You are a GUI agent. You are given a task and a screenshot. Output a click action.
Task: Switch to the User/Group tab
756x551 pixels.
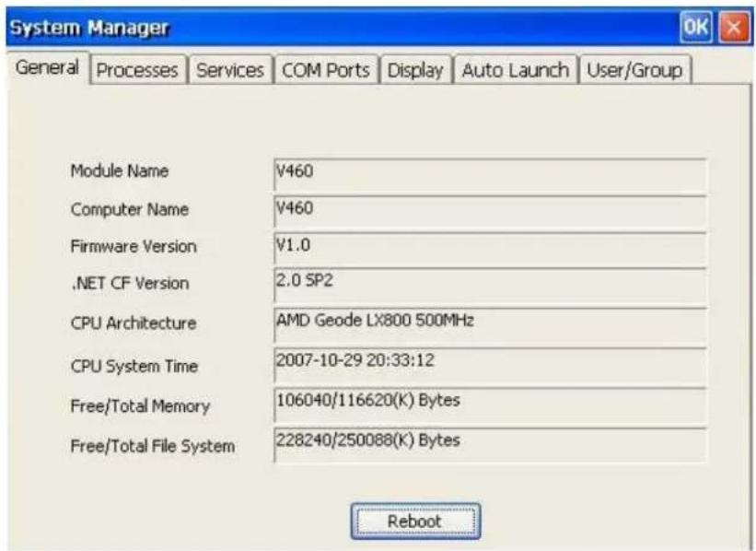tap(635, 70)
